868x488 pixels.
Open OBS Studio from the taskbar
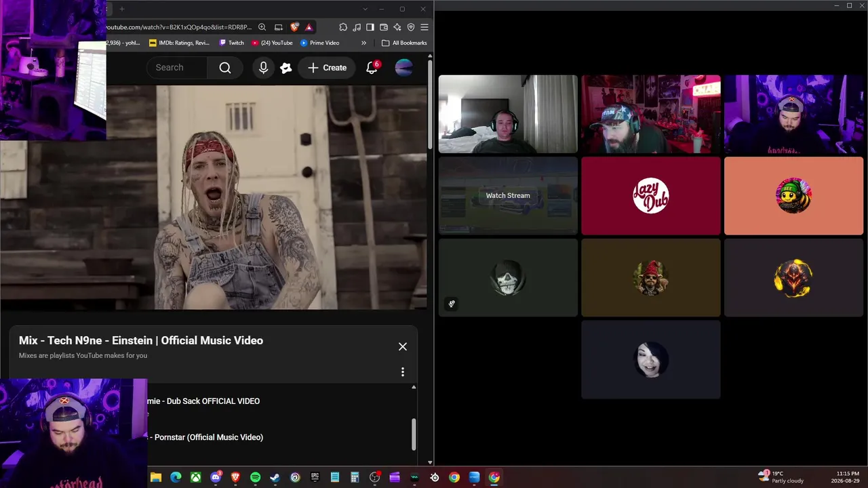[x=374, y=477]
